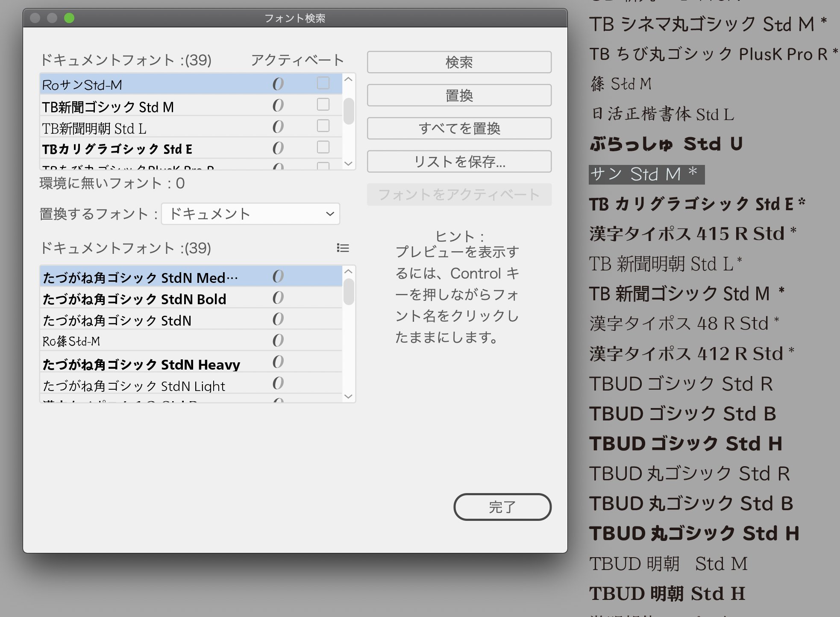The width and height of the screenshot is (840, 617).
Task: Enable the activate checkbox for TBカリグラゴシック Std E
Action: [323, 147]
